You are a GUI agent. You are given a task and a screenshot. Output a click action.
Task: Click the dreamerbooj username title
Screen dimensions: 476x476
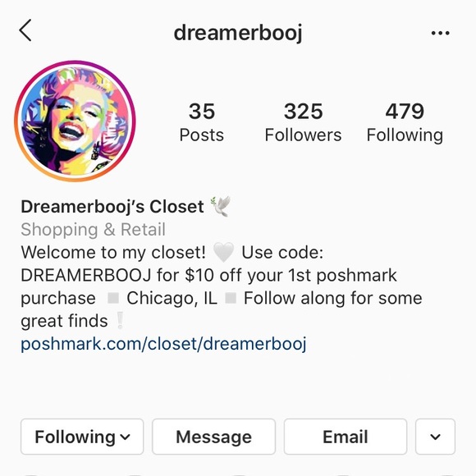pos(238,33)
